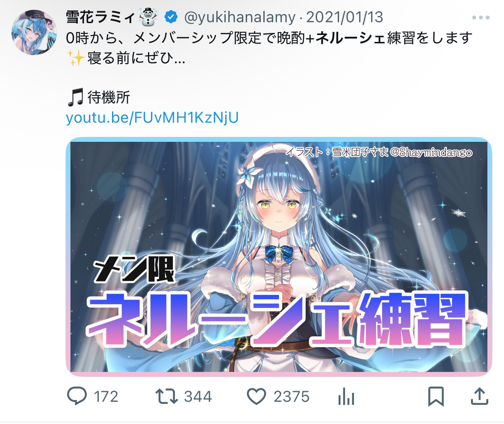
Task: Click the 2021/01/13 timestamp
Action: coord(345,17)
